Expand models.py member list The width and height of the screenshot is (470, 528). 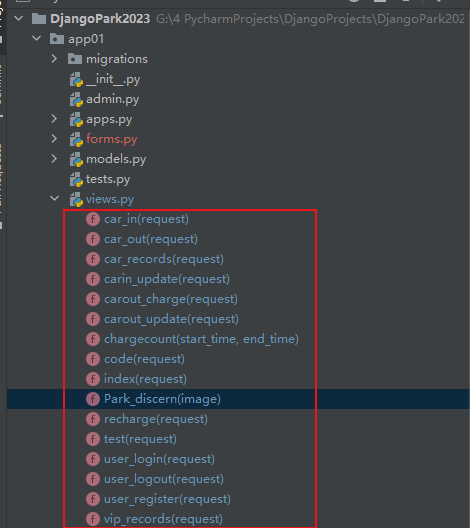point(54,159)
